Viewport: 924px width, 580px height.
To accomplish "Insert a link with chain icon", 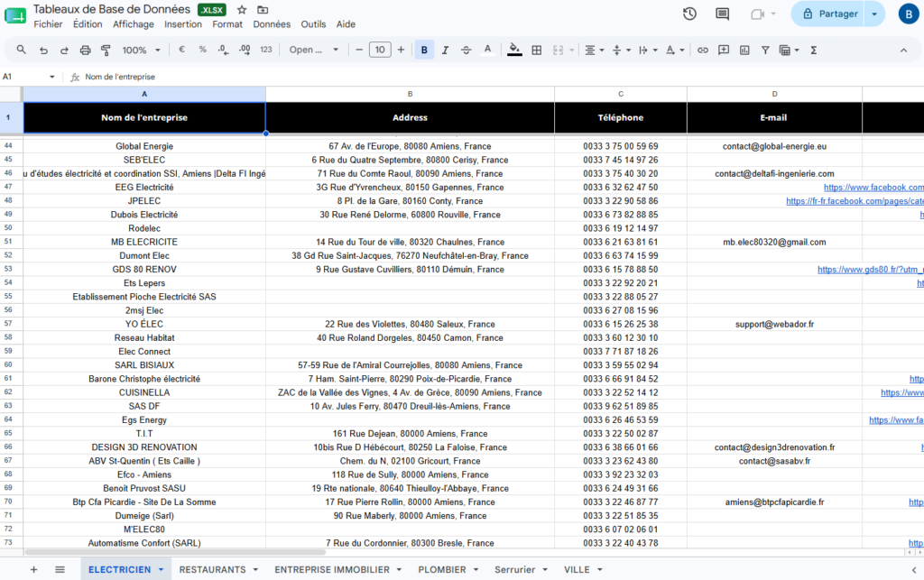I will pos(702,50).
